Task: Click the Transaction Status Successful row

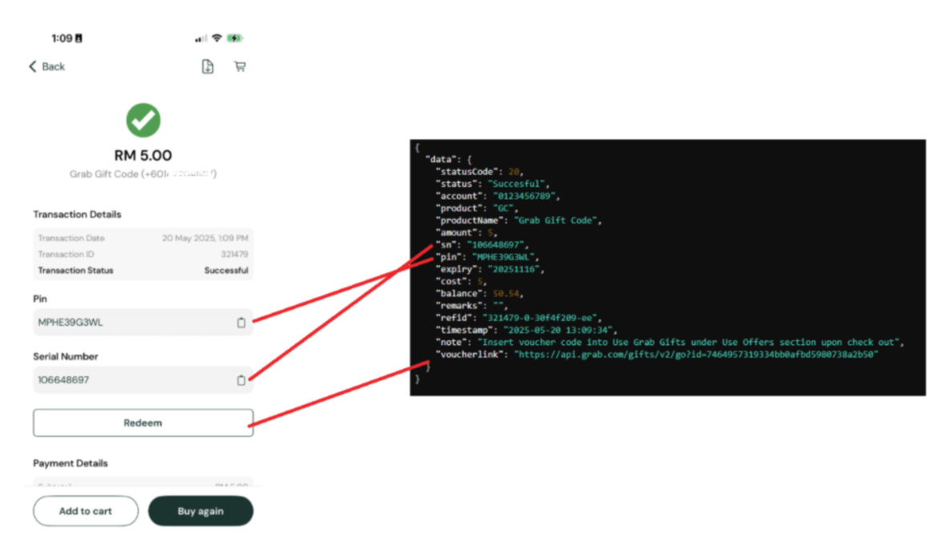Action: point(143,271)
